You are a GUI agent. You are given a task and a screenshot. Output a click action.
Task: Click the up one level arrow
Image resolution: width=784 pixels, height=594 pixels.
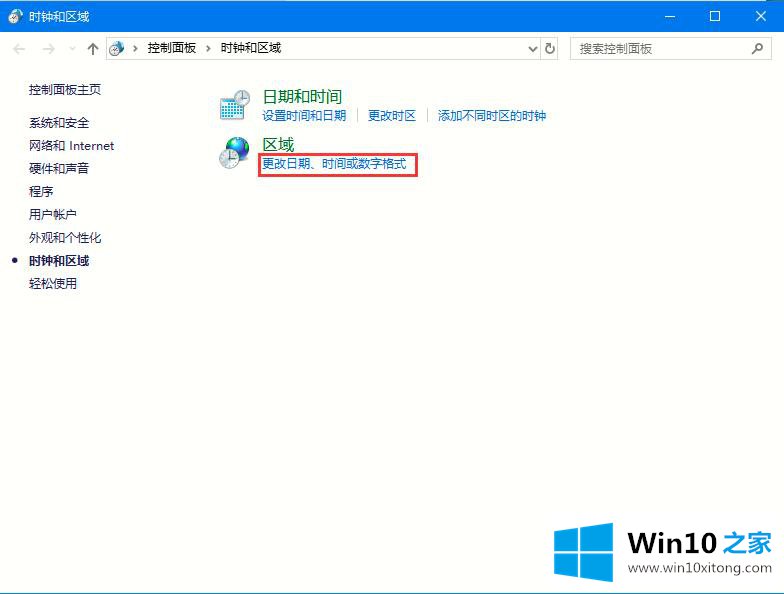(93, 48)
